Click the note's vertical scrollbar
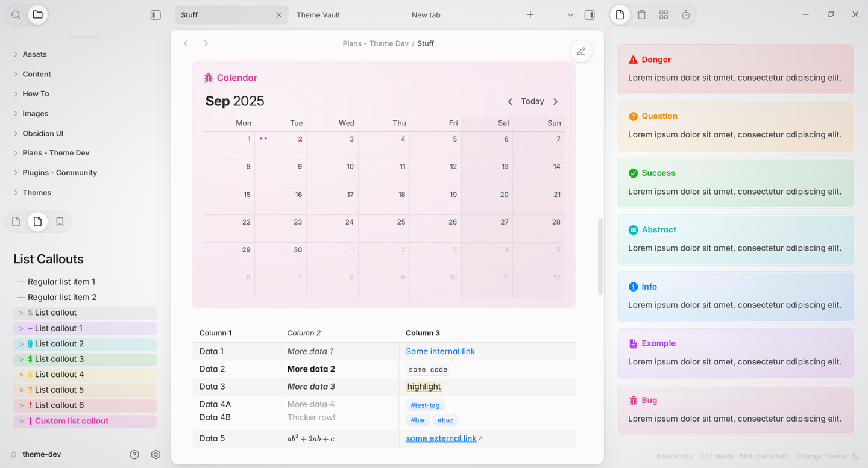868x468 pixels. pos(600,256)
